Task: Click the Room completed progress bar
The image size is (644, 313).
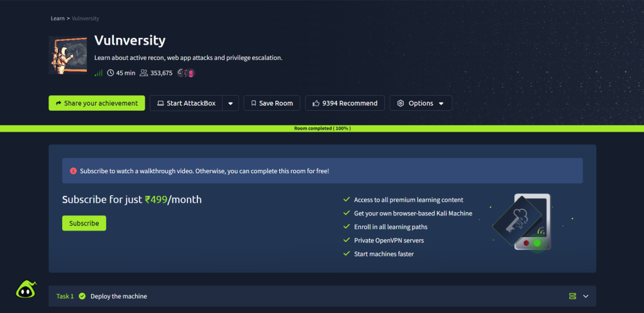Action: pos(322,128)
